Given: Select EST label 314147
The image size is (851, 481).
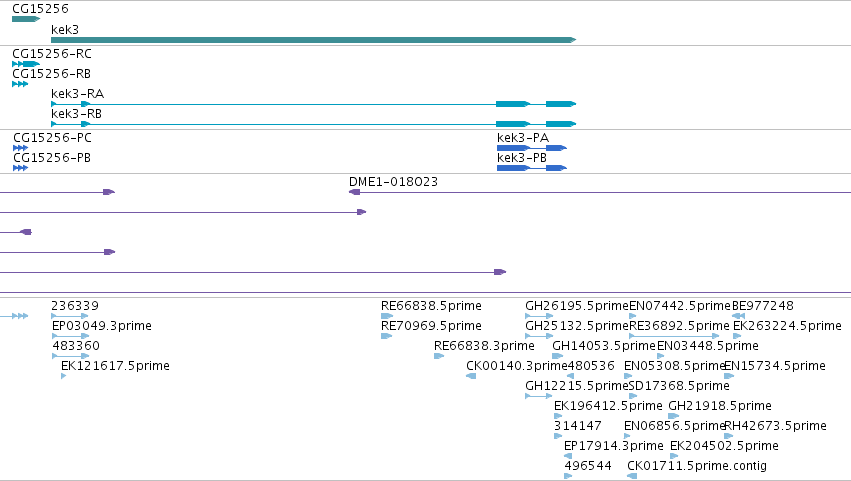Looking at the screenshot, I should click(x=577, y=426).
